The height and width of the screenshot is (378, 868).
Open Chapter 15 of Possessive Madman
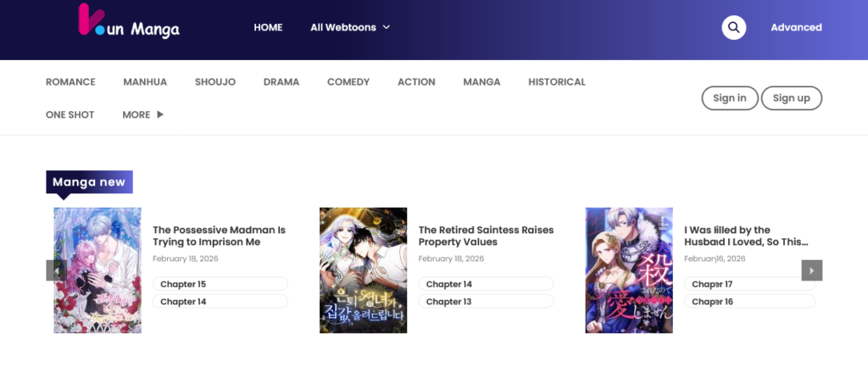220,284
